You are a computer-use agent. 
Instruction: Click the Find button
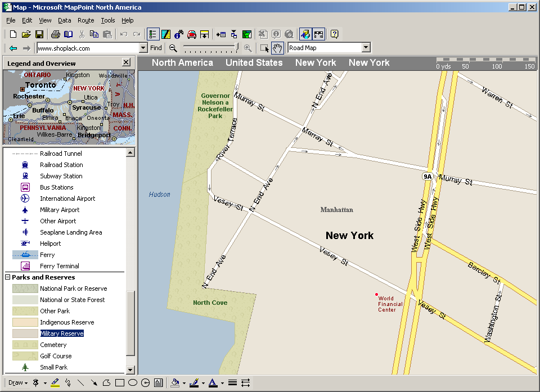tap(156, 48)
